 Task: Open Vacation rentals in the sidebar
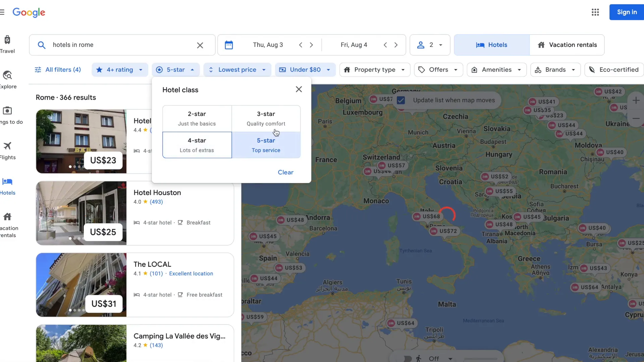click(x=8, y=225)
